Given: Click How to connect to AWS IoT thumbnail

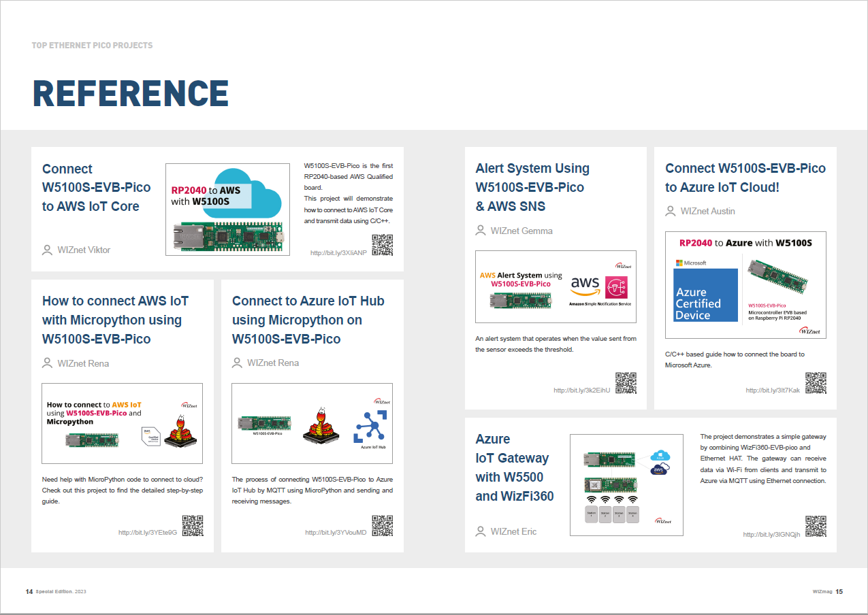Looking at the screenshot, I should 122,423.
